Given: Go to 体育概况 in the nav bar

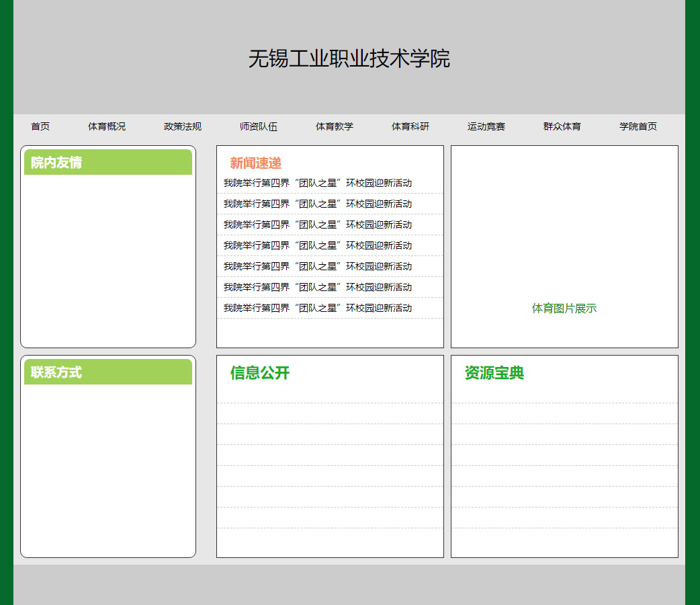Looking at the screenshot, I should [x=107, y=126].
